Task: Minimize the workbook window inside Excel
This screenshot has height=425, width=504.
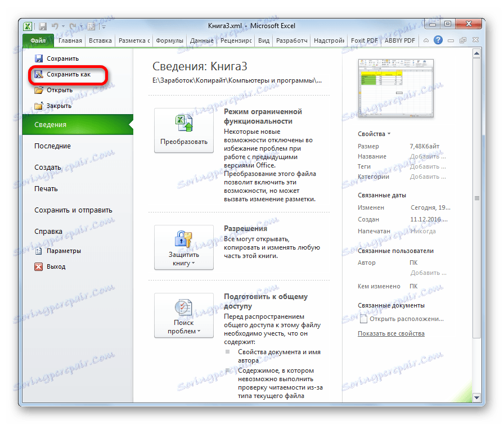Action: point(451,40)
